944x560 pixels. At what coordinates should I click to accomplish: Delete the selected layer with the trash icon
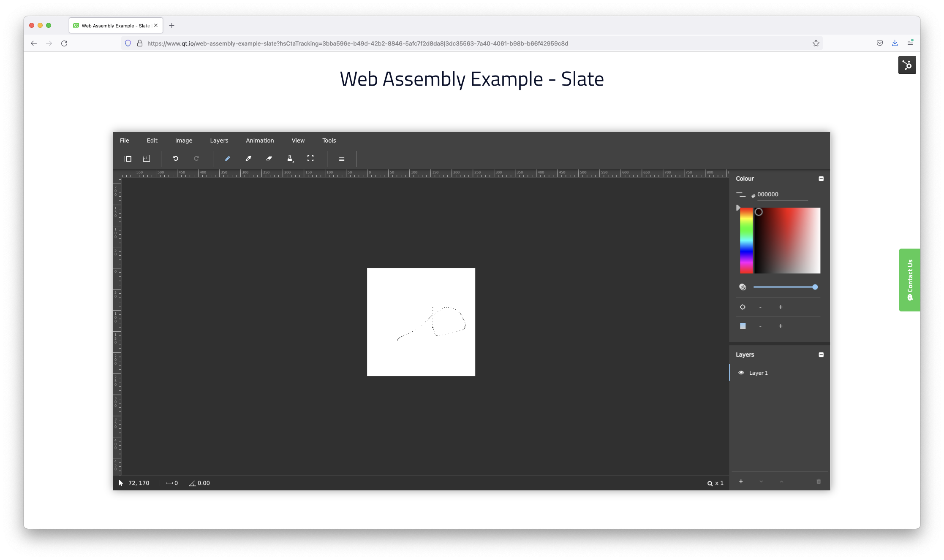pos(819,482)
